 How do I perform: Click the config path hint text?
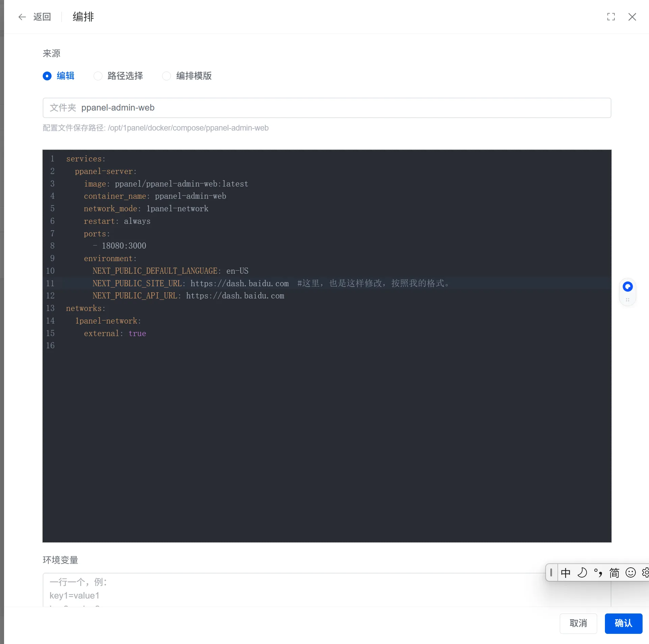click(x=156, y=128)
